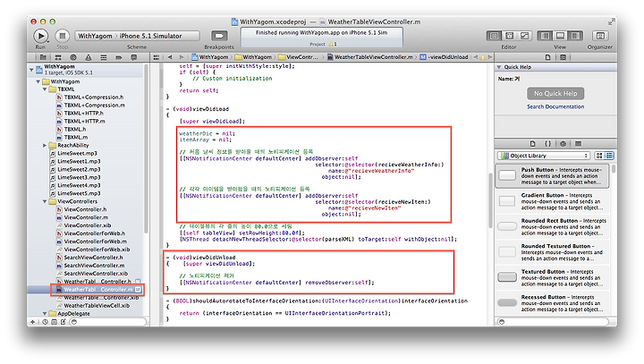Collapse the WithYagom group folder
The height and width of the screenshot is (364, 644).
pos(38,81)
